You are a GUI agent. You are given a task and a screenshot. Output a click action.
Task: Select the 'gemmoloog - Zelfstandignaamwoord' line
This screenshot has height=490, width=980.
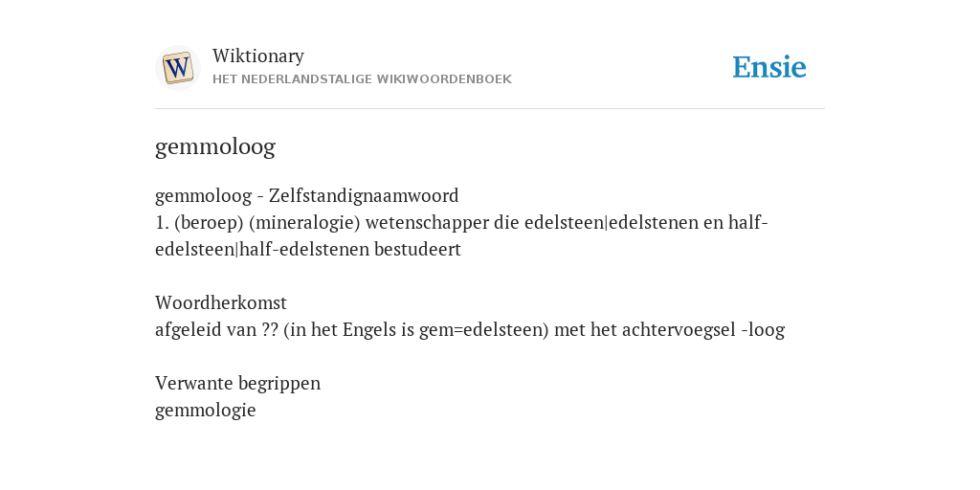tap(307, 195)
